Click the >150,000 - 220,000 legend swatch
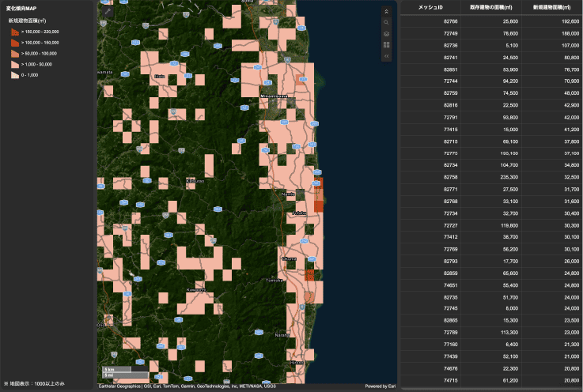The height and width of the screenshot is (392, 583). click(15, 31)
